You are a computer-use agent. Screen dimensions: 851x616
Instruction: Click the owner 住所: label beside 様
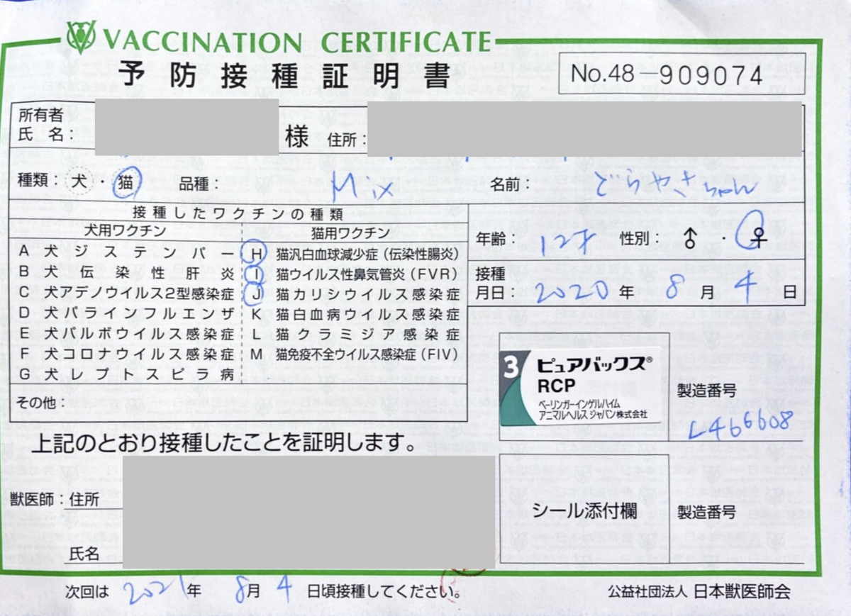coord(347,140)
